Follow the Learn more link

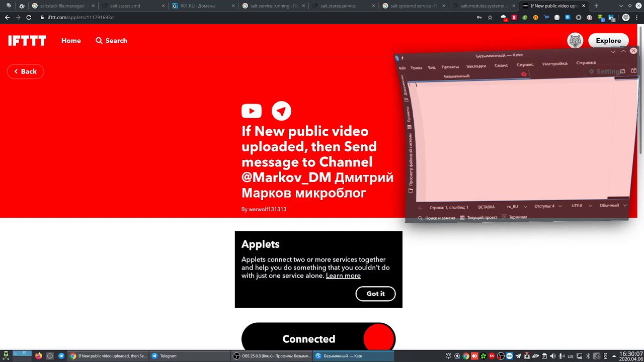[343, 276]
